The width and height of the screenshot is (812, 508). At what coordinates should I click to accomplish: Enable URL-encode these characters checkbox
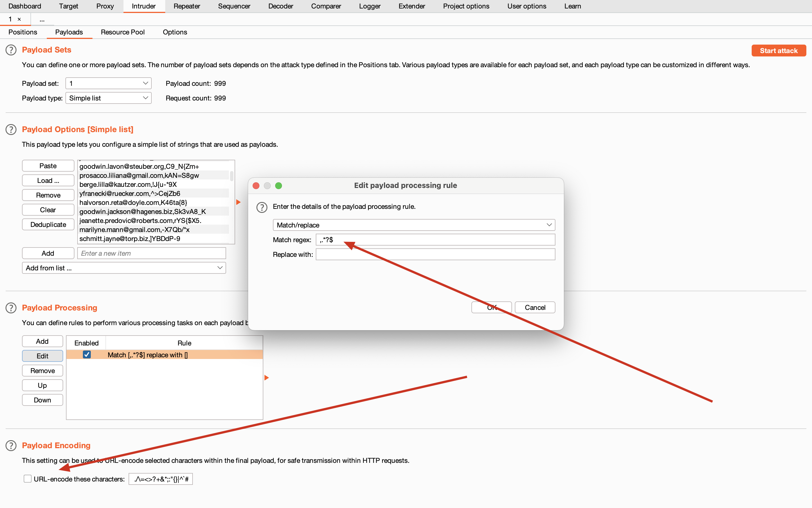(28, 479)
